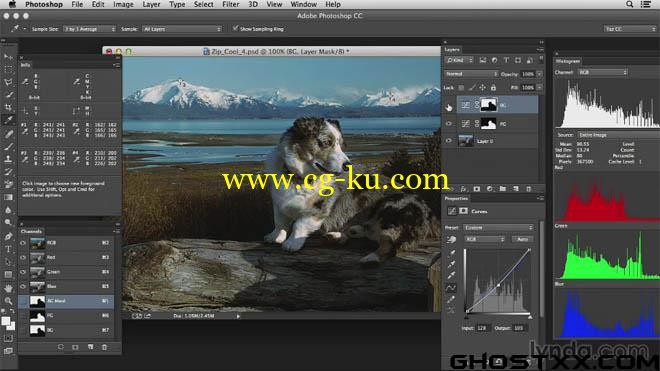Select the Zoom tool in toolbox
Screen dimensions: 660x371
click(8, 301)
